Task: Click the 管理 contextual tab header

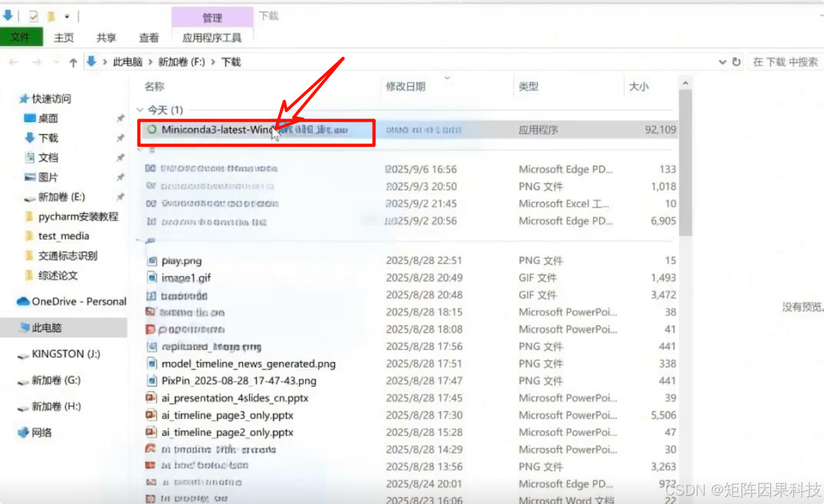Action: tap(212, 18)
